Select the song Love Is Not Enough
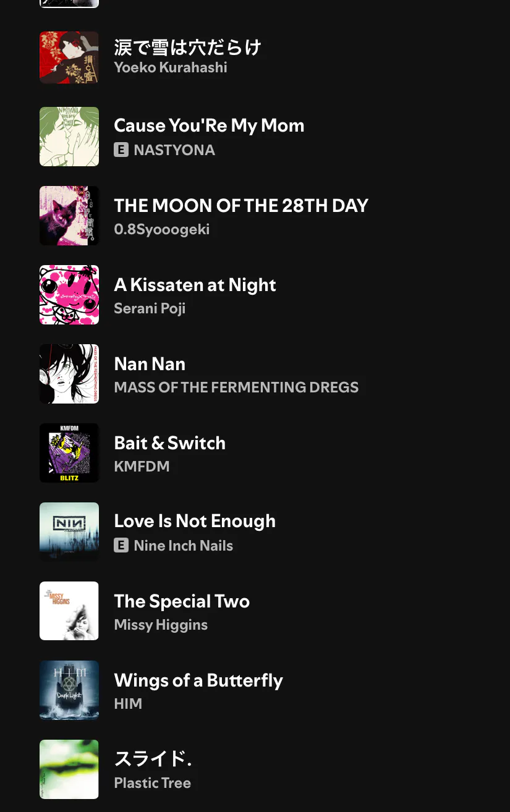 [x=195, y=521]
